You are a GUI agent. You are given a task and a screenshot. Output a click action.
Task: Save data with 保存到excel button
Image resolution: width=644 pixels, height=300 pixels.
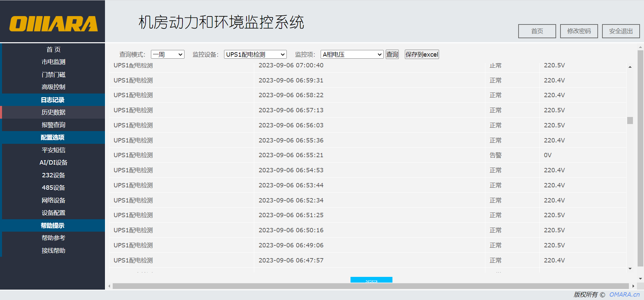point(422,54)
